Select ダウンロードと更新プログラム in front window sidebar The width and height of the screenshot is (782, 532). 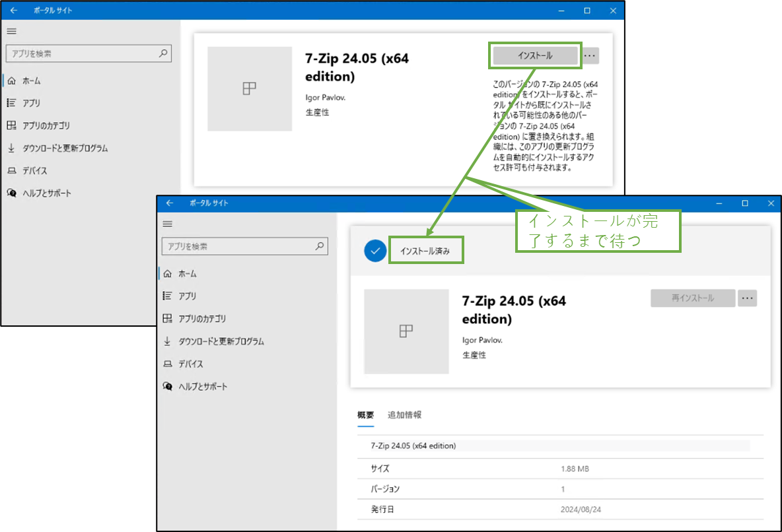click(221, 341)
